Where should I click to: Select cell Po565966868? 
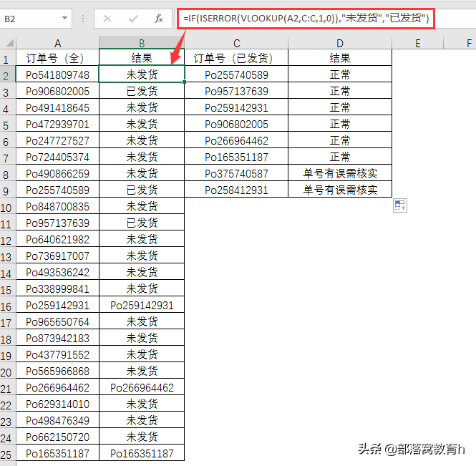click(57, 371)
